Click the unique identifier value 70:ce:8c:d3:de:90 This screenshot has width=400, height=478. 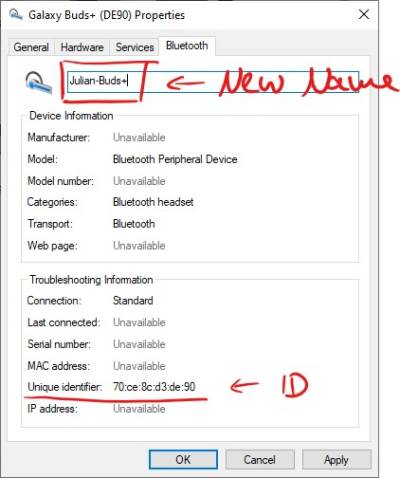tap(154, 387)
